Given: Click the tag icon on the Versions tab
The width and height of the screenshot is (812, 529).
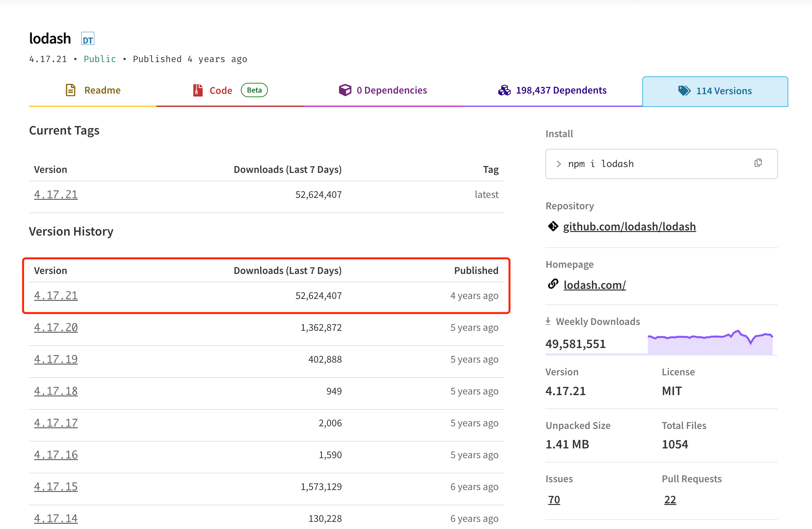Looking at the screenshot, I should point(684,90).
